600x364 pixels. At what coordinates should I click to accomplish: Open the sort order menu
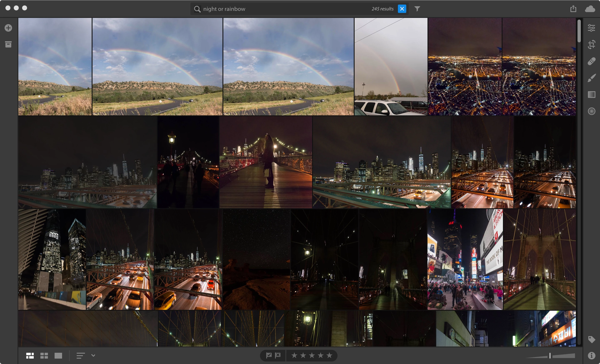81,356
